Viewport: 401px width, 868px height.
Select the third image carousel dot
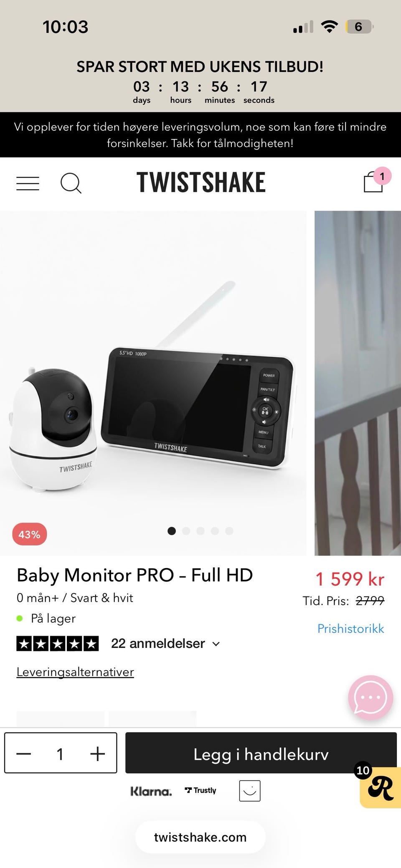pos(200,531)
